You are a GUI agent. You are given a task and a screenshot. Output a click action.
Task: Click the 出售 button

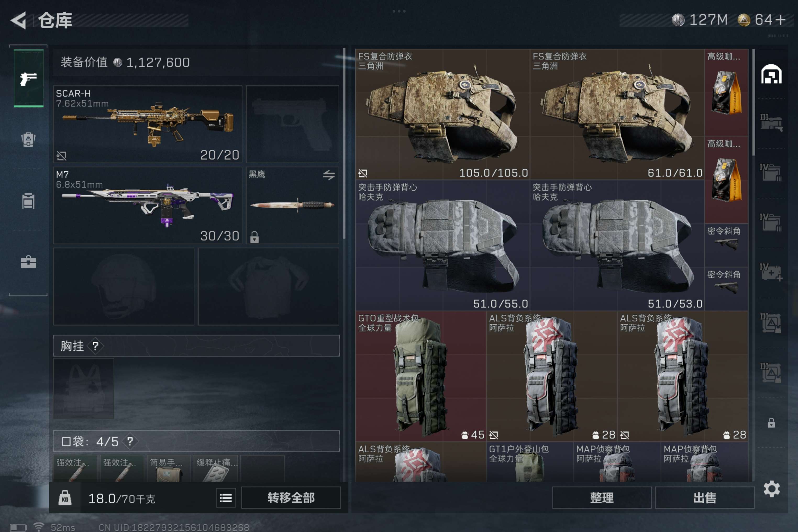click(705, 498)
